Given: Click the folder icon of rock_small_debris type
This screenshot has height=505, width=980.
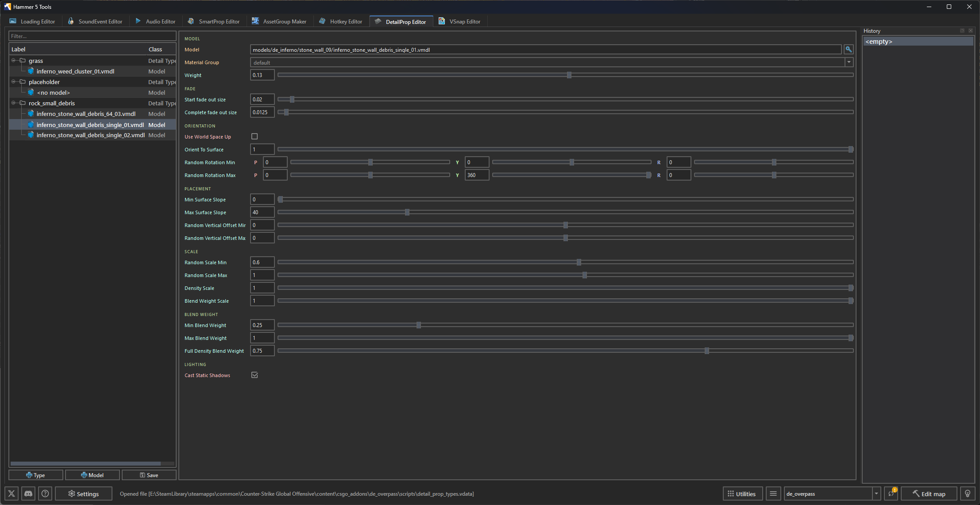Looking at the screenshot, I should tap(23, 103).
